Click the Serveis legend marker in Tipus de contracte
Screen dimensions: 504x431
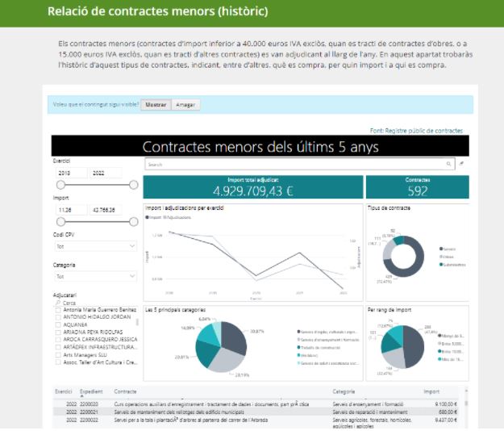tap(441, 249)
